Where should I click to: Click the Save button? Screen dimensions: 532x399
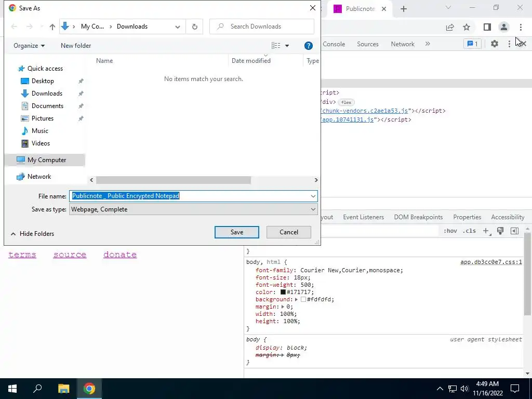pyautogui.click(x=236, y=232)
